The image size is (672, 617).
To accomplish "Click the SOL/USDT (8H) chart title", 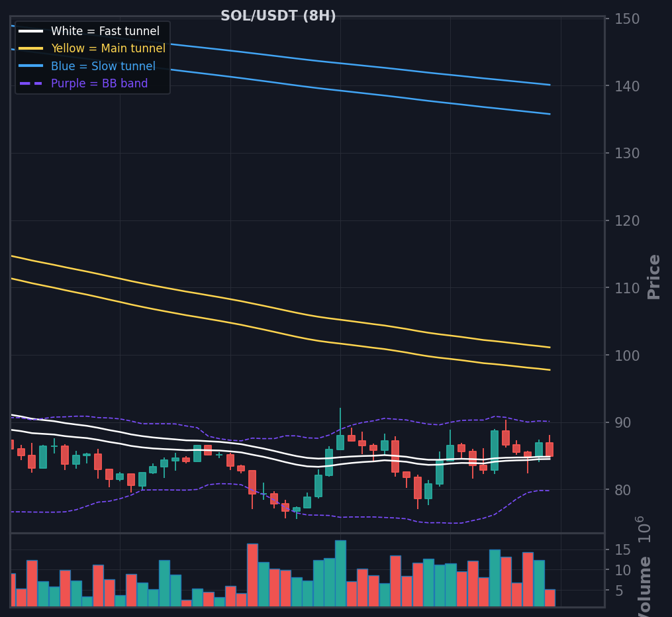I will coord(278,16).
